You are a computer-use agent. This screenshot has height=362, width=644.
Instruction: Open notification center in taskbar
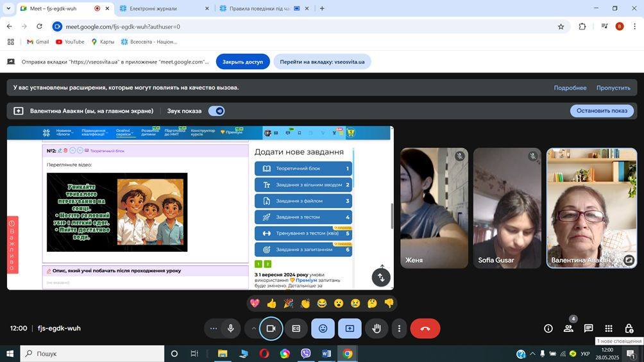coord(631,354)
